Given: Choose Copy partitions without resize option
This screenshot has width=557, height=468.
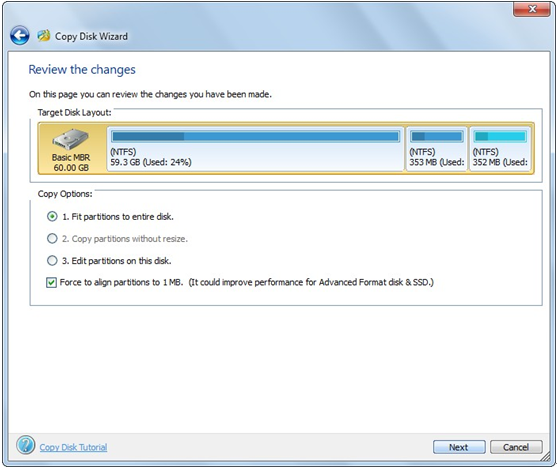Looking at the screenshot, I should tap(52, 238).
